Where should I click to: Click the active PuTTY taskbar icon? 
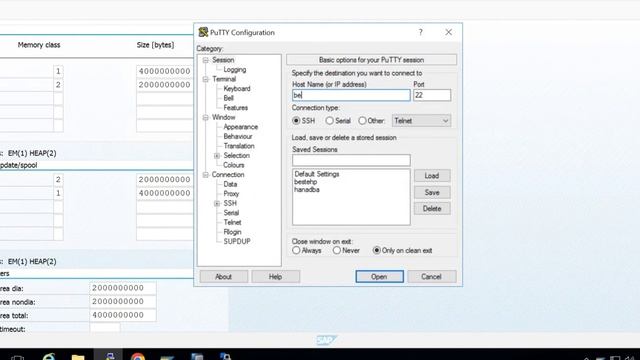[x=108, y=356]
